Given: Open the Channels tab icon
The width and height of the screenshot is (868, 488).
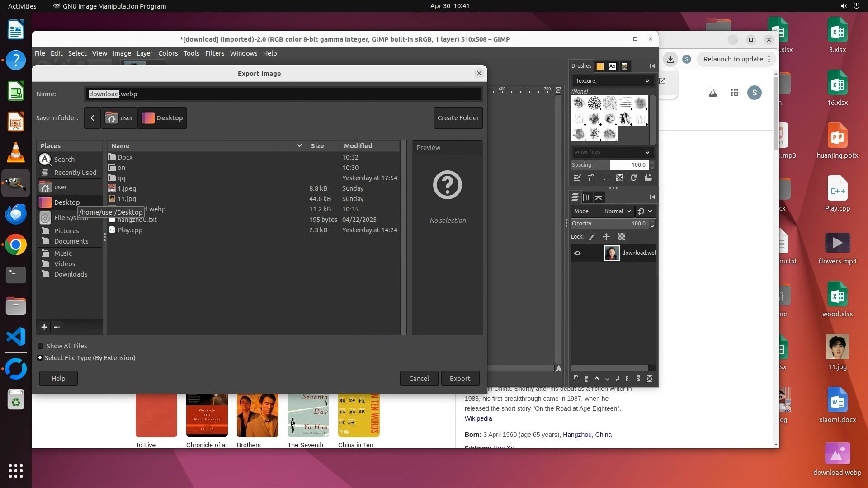Looking at the screenshot, I should 587,197.
